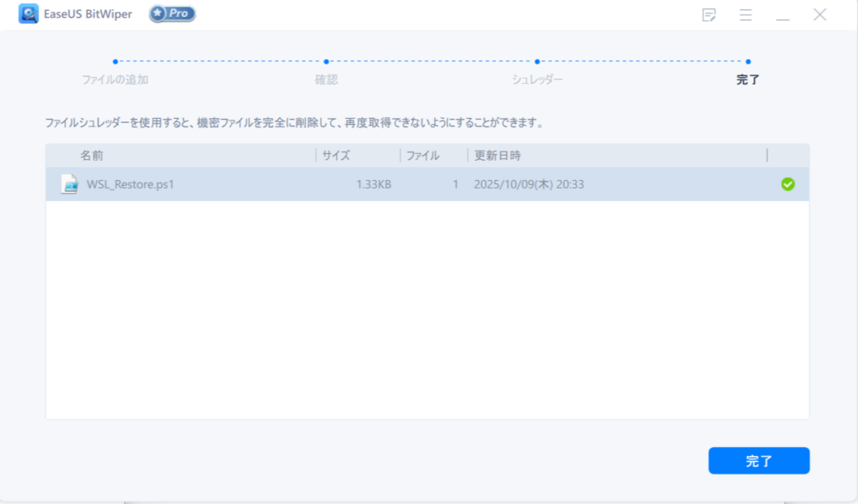The image size is (858, 504).
Task: Close the EaseUS BitWiper window
Action: click(x=819, y=15)
